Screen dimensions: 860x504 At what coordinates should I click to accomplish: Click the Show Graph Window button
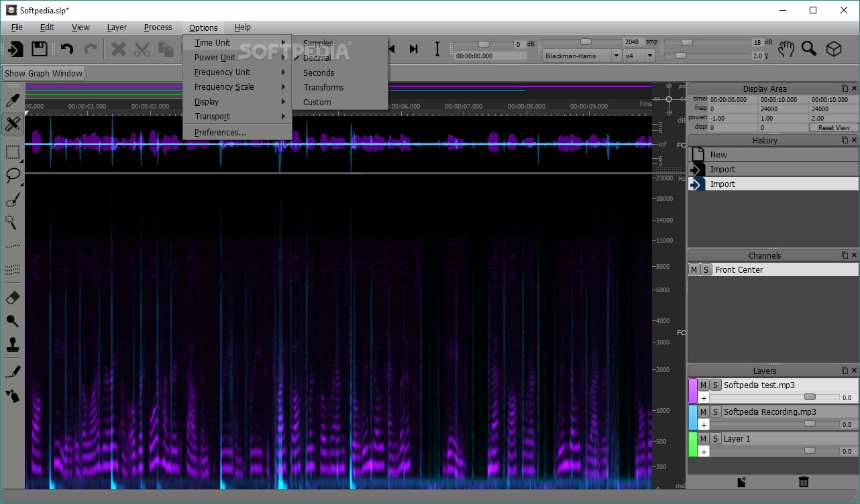[x=44, y=74]
